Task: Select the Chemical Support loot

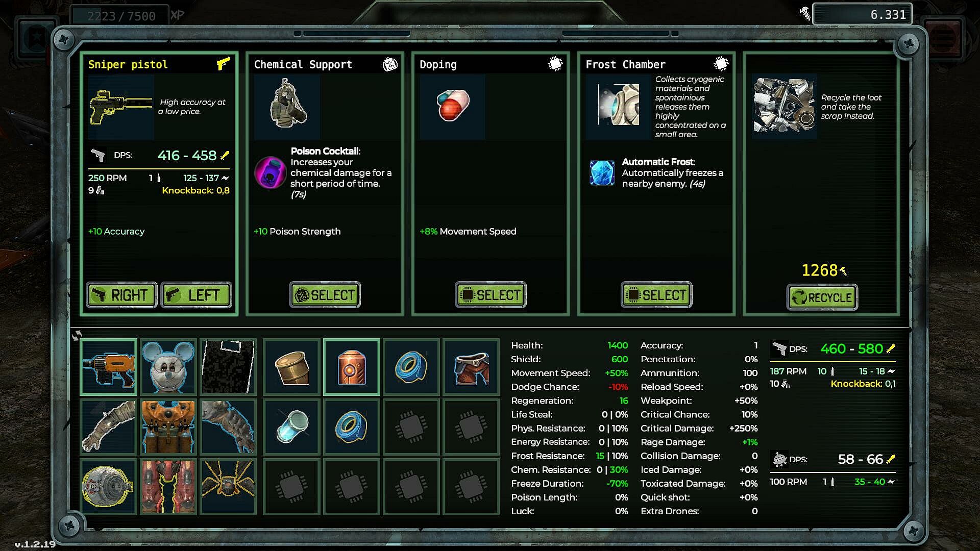Action: click(x=325, y=295)
